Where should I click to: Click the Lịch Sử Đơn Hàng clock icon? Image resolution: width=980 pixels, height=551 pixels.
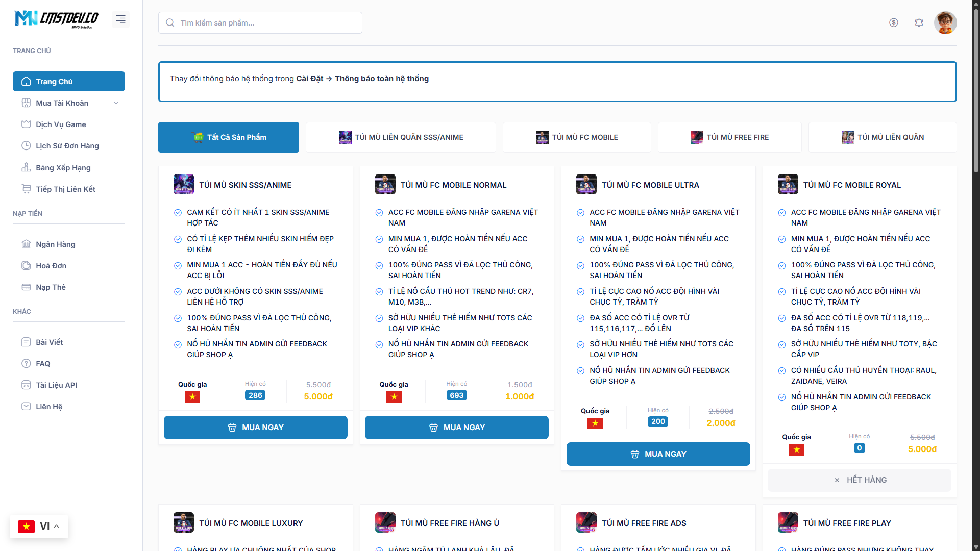pos(26,146)
